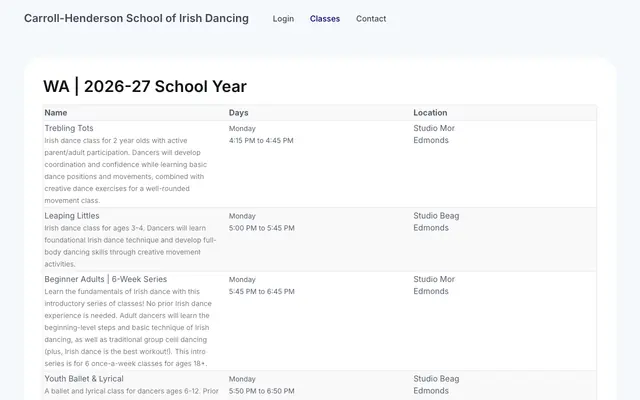640x400 pixels.
Task: Click the 5:00 PM to 5:45 PM time
Action: [x=262, y=228]
